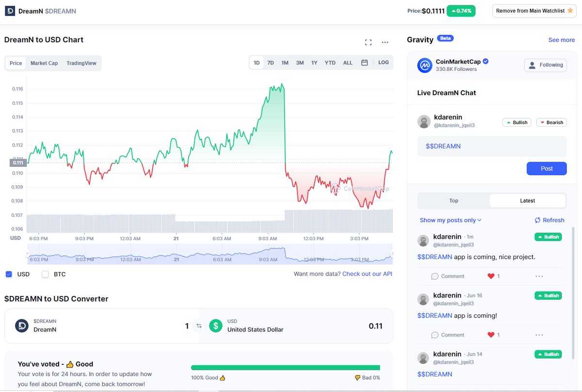
Task: Like the Jun 16 'app is coming!' post
Action: (x=491, y=335)
